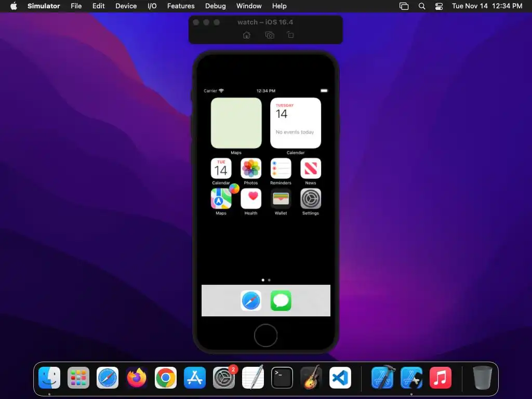532x399 pixels.
Task: Open Music from the Dock
Action: tap(441, 378)
